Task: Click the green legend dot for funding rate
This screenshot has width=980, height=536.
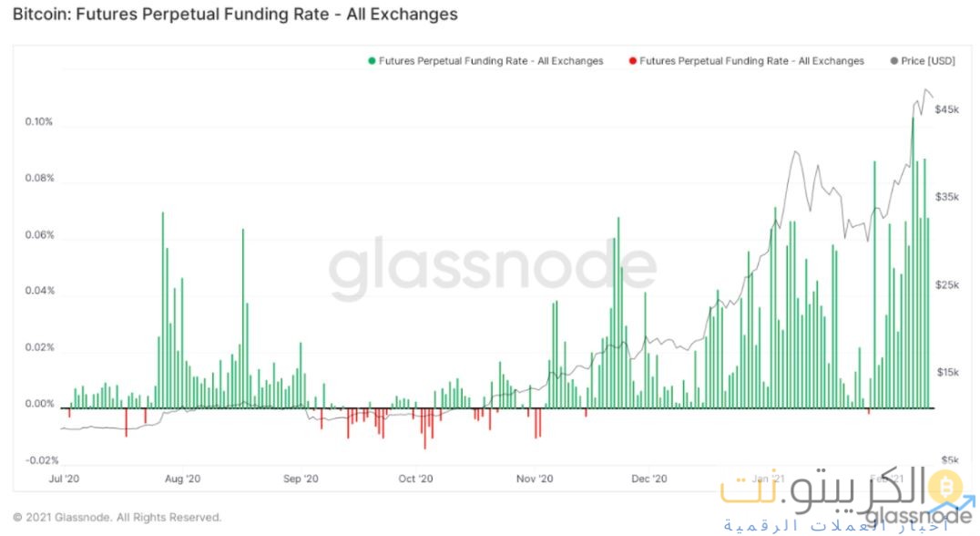Action: (x=372, y=61)
